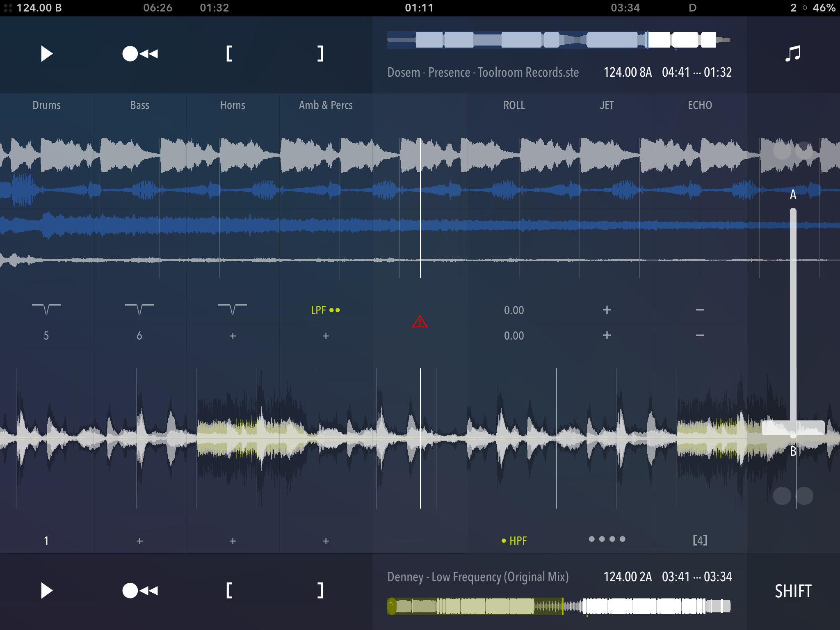Increase pitch with the plus button

pyautogui.click(x=607, y=310)
